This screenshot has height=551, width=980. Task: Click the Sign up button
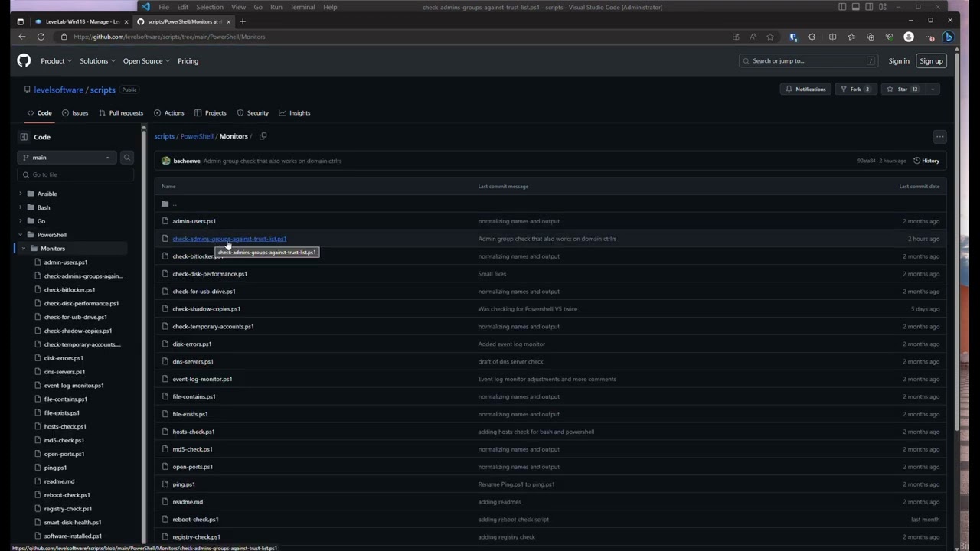(931, 60)
